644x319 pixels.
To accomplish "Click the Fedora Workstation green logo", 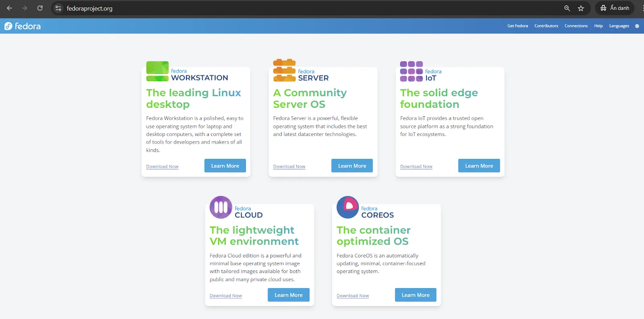I will coord(157,71).
